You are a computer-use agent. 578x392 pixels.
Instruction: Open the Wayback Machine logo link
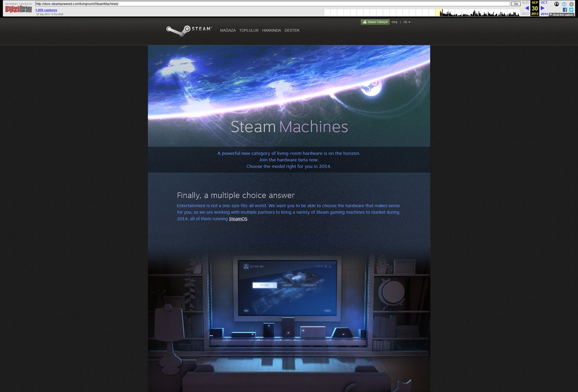(18, 8)
